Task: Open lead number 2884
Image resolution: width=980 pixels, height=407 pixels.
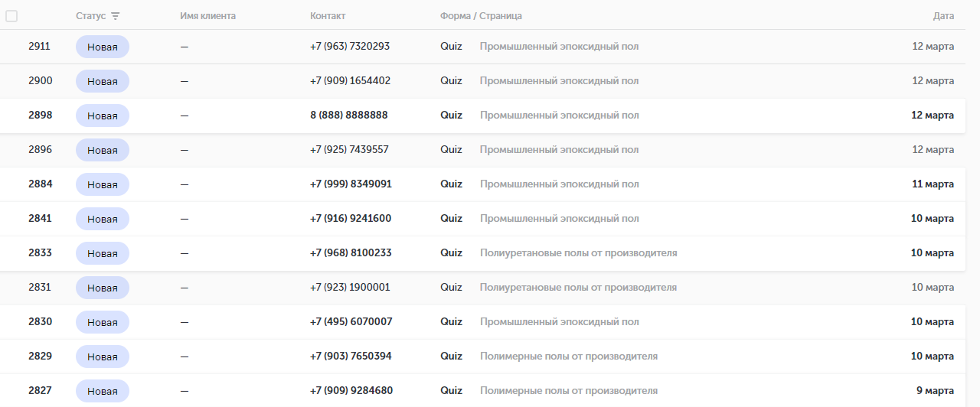Action: (x=41, y=184)
